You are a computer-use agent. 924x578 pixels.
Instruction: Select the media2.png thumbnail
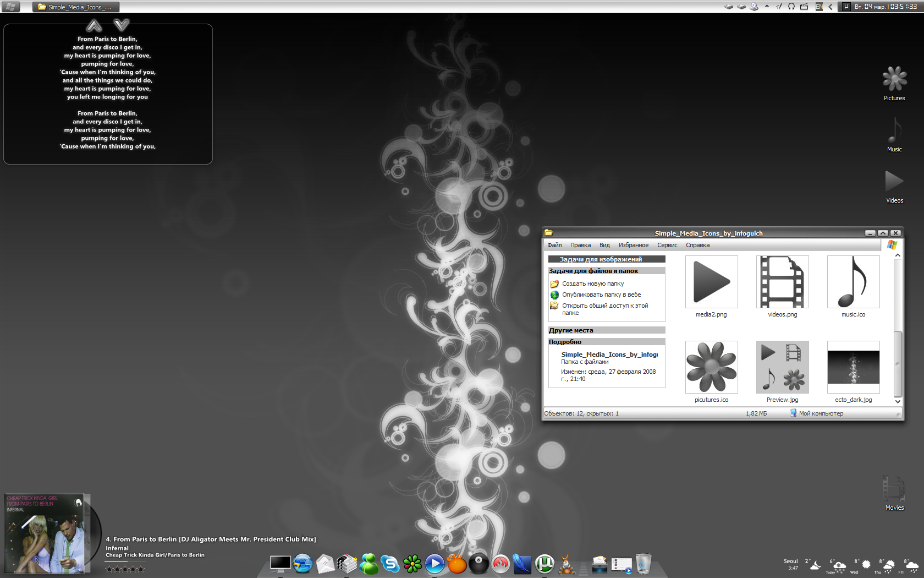pyautogui.click(x=711, y=282)
